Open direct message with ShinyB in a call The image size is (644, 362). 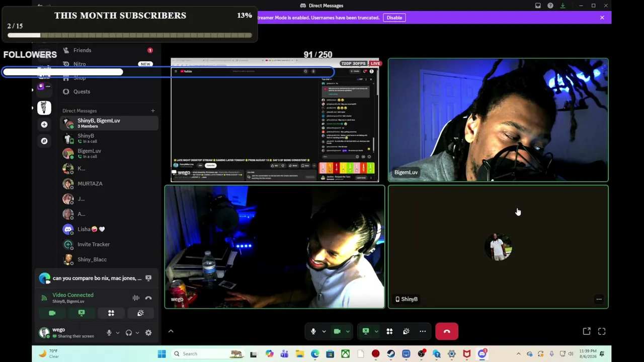(x=109, y=138)
